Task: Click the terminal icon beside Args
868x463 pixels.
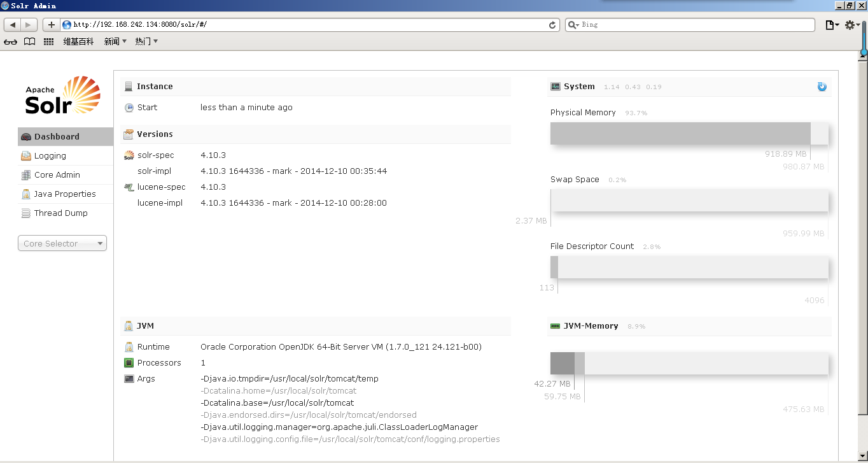Action: [x=129, y=379]
